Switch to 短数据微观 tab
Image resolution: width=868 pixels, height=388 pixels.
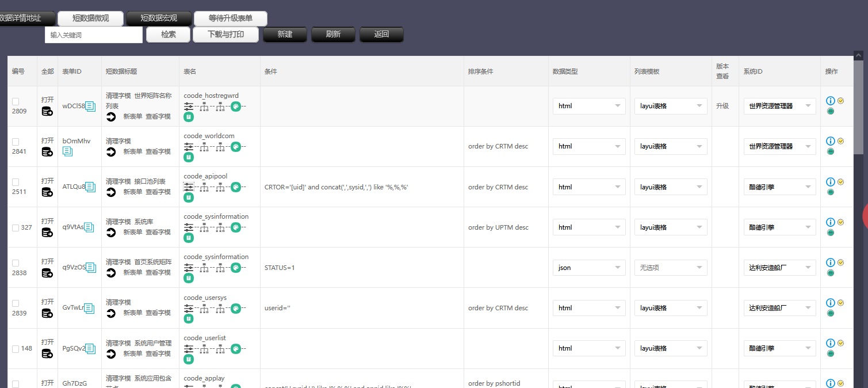(90, 18)
